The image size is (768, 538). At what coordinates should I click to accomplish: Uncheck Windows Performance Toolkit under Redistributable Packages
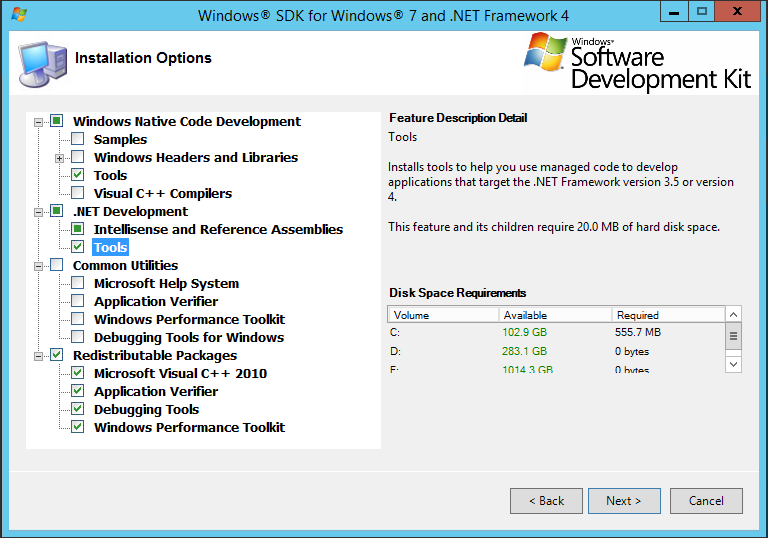pyautogui.click(x=78, y=426)
